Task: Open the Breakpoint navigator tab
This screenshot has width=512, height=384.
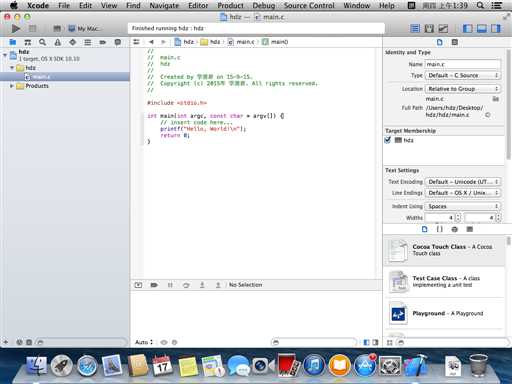Action: click(x=103, y=42)
